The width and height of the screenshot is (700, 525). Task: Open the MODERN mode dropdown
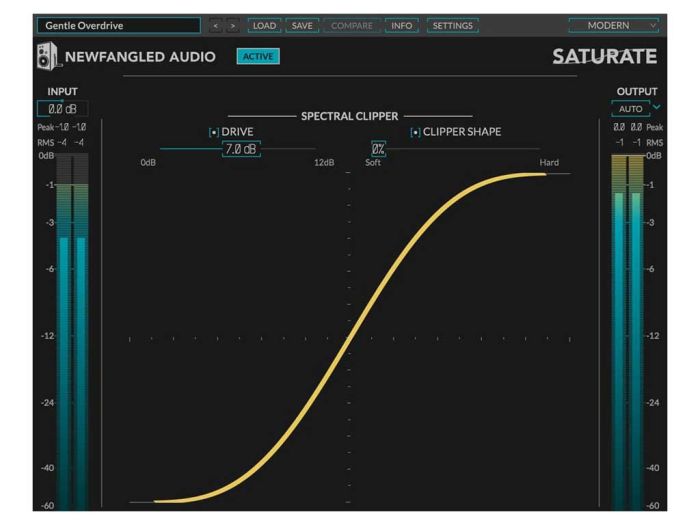613,25
